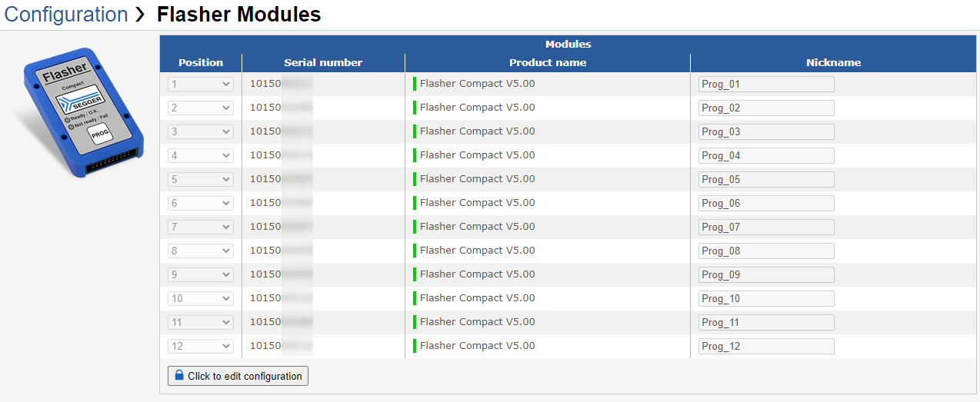Click the Configuration breadcrumb link
This screenshot has height=402, width=980.
point(66,15)
